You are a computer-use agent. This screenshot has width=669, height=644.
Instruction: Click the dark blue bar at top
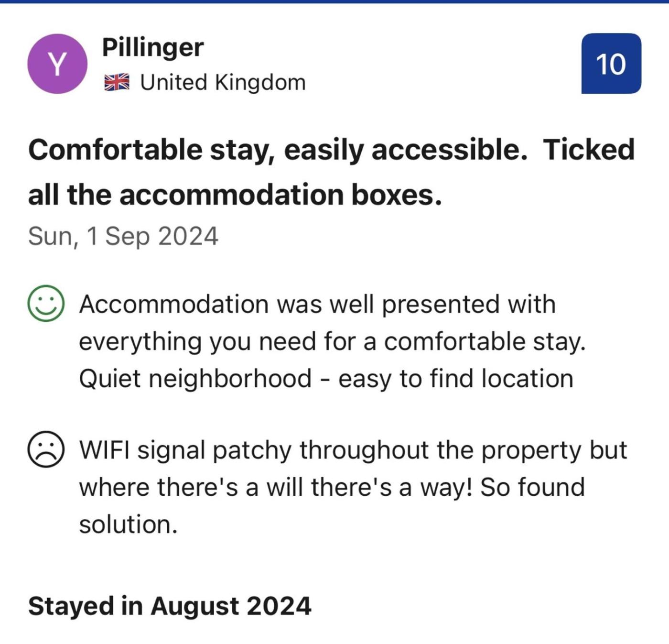pyautogui.click(x=334, y=1)
